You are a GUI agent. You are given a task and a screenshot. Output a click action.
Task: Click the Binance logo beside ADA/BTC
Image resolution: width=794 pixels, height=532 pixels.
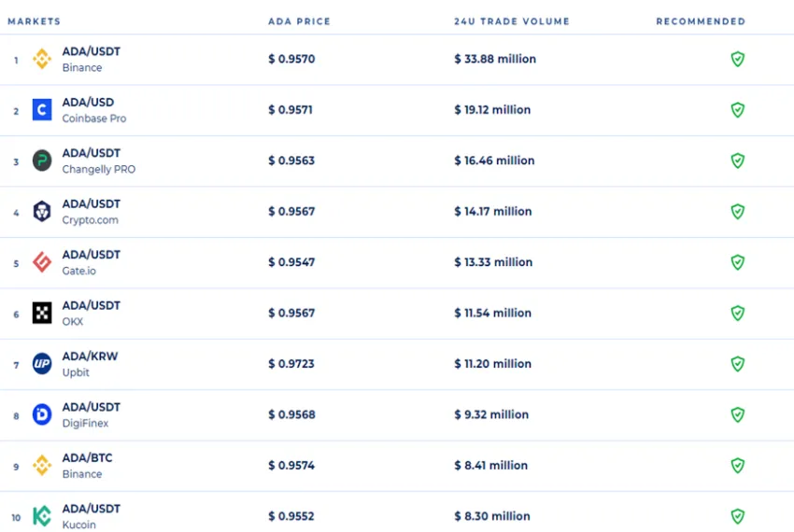(x=42, y=465)
